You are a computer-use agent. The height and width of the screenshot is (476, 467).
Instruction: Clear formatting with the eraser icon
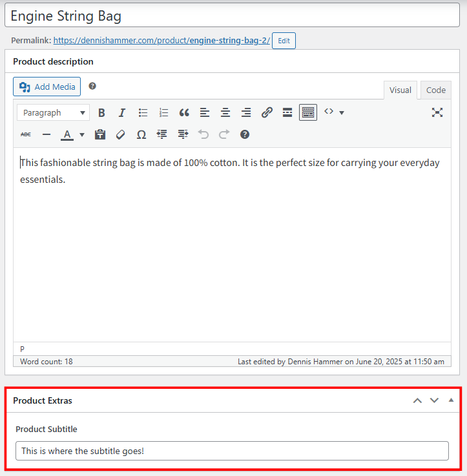[x=121, y=134]
